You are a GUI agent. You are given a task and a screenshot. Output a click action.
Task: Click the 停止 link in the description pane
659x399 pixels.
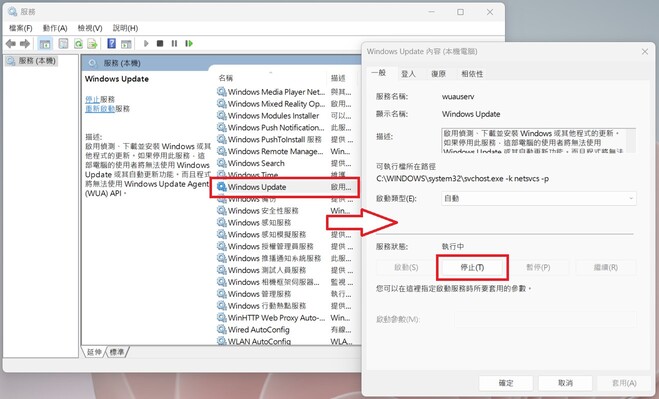pyautogui.click(x=92, y=99)
